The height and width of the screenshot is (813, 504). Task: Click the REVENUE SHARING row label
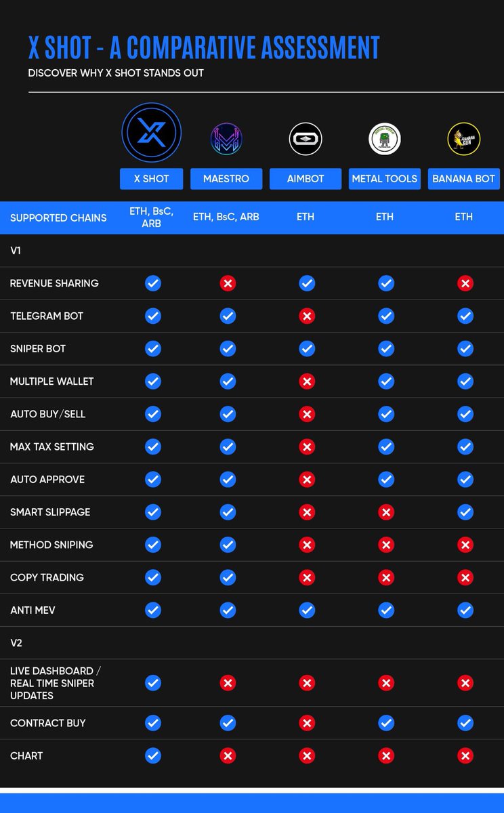tap(54, 283)
